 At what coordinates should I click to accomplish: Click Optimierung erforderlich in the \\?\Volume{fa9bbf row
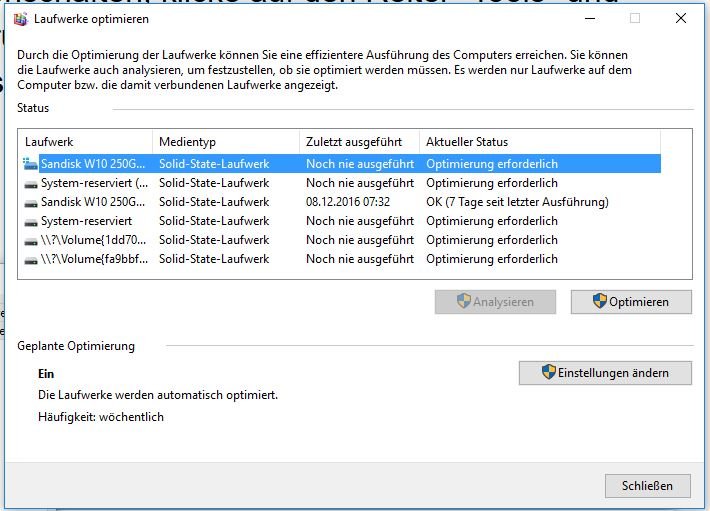point(492,259)
